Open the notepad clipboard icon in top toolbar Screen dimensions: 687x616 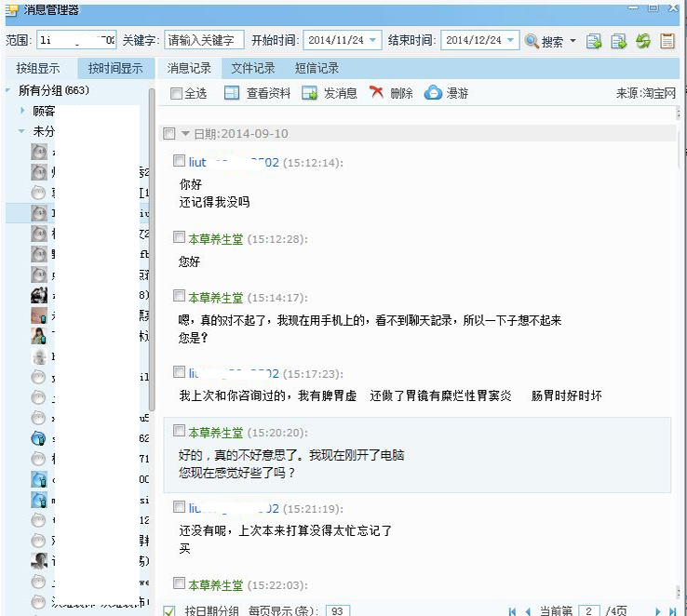click(x=667, y=41)
